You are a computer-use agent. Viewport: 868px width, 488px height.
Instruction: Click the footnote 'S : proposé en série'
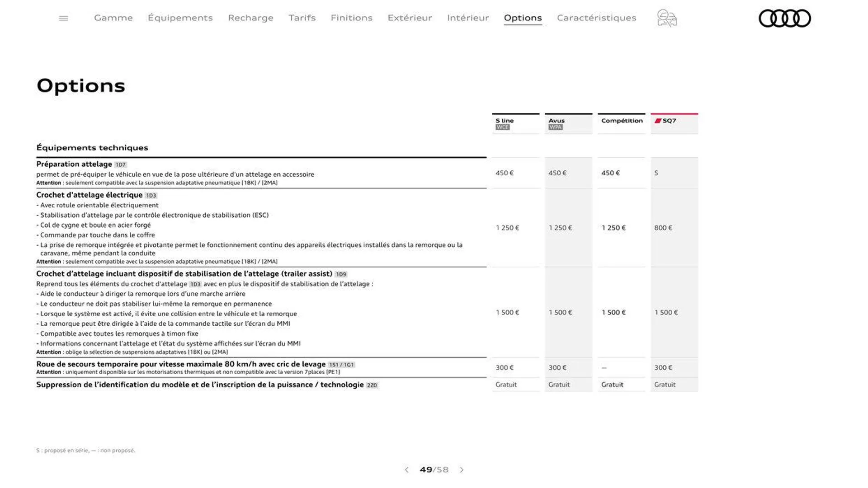pos(85,450)
